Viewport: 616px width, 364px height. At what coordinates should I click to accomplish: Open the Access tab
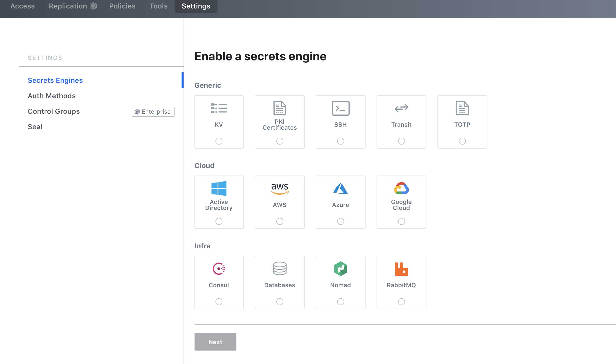22,6
